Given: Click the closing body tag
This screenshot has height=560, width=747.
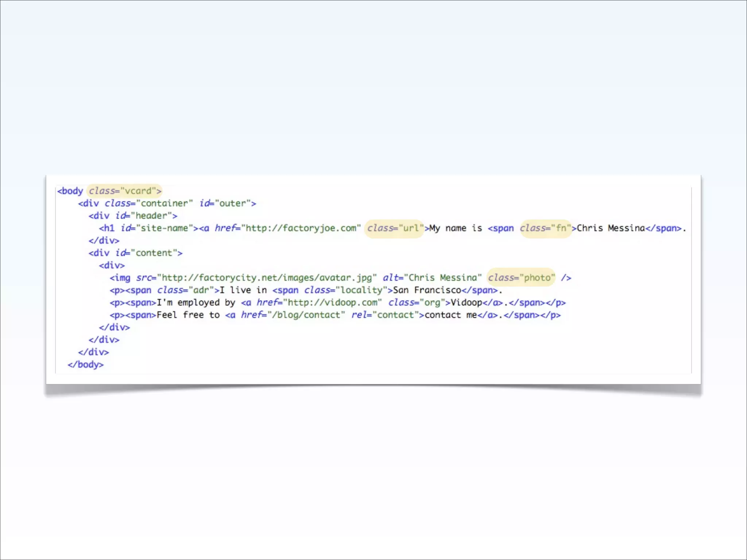Looking at the screenshot, I should [86, 365].
